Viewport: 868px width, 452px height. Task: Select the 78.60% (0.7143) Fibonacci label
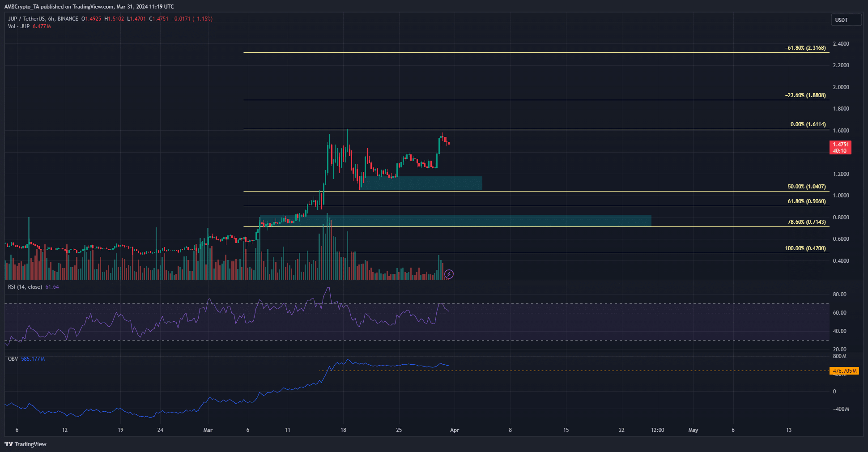(x=807, y=222)
